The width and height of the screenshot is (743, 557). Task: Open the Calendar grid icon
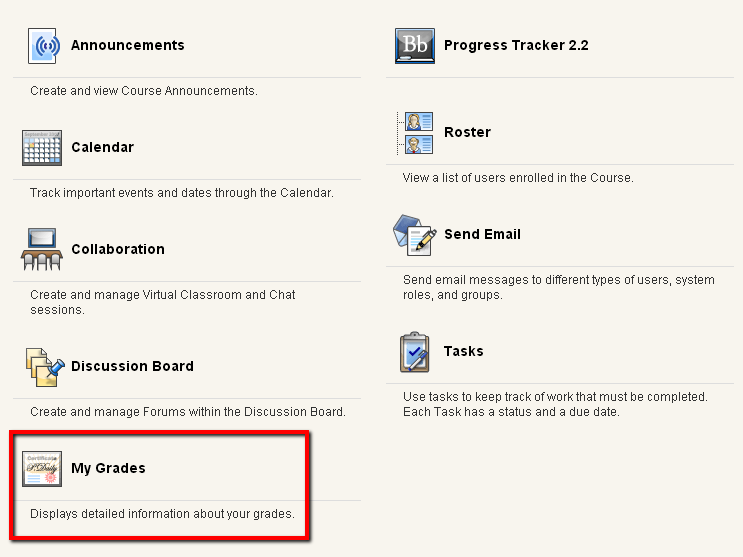point(42,148)
